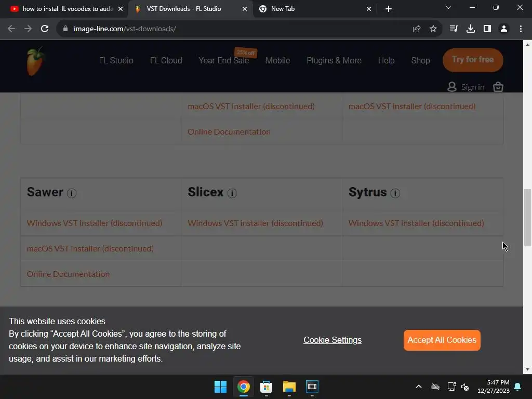Open a new tab with the plus button
Screen dimensions: 532x399
[x=389, y=9]
